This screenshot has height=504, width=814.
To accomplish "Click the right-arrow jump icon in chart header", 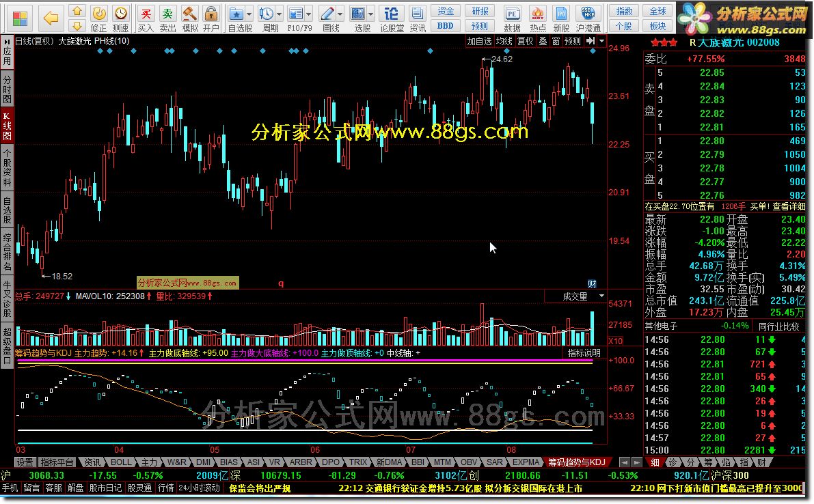I will [x=591, y=41].
